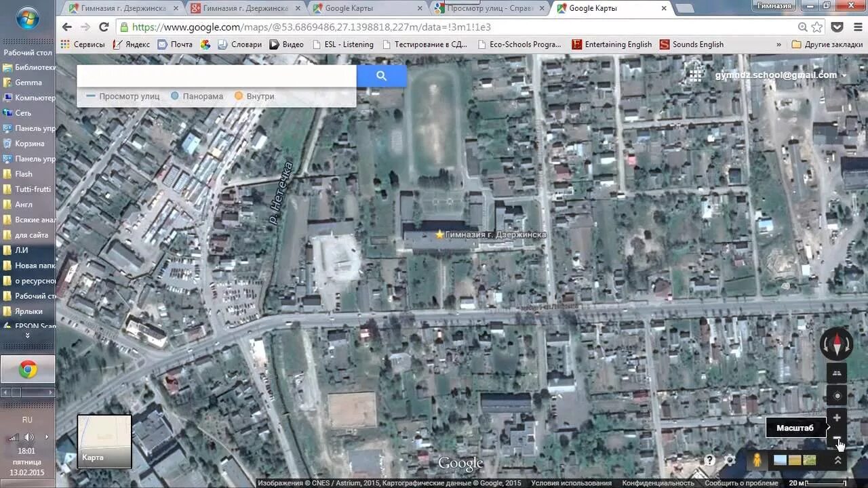Viewport: 868px width, 488px height.
Task: Close the active Google Карты tab
Action: [663, 8]
